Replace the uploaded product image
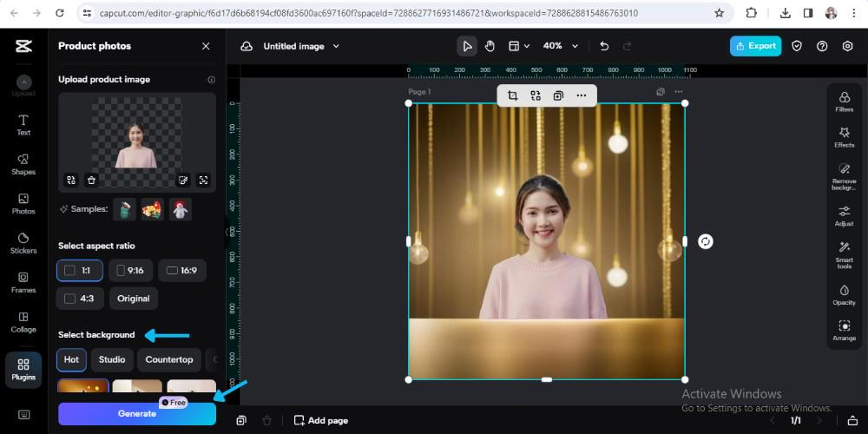 pyautogui.click(x=71, y=180)
